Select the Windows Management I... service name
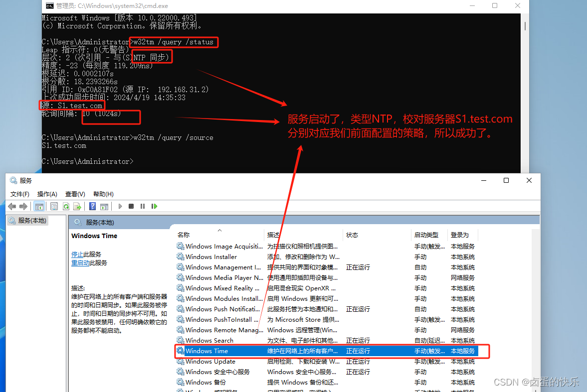The image size is (587, 392). click(223, 267)
